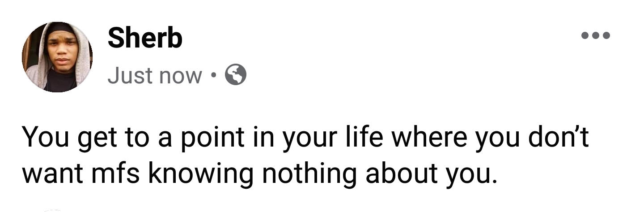
Task: Expand post options via the ellipsis icon
Action: pos(595,36)
